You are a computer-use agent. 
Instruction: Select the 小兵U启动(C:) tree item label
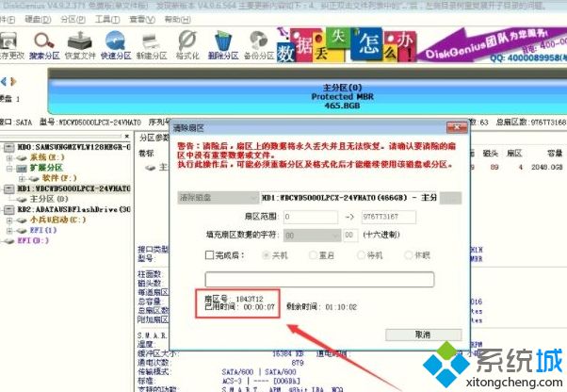pyautogui.click(x=57, y=220)
